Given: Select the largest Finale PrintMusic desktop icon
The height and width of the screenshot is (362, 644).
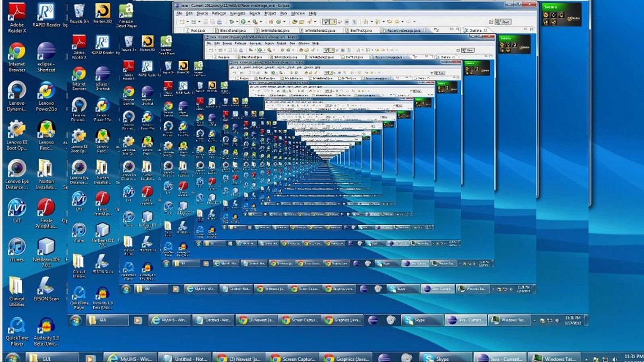Looking at the screenshot, I should click(x=46, y=208).
